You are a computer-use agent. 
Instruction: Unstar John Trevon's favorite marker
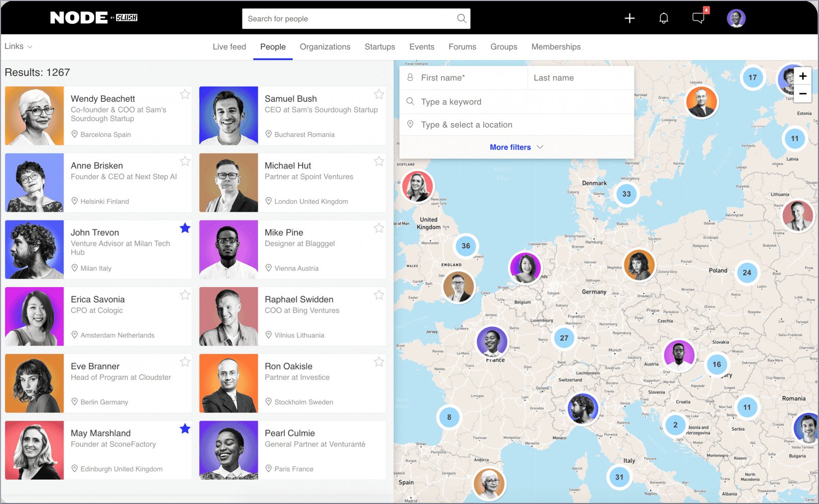185,228
